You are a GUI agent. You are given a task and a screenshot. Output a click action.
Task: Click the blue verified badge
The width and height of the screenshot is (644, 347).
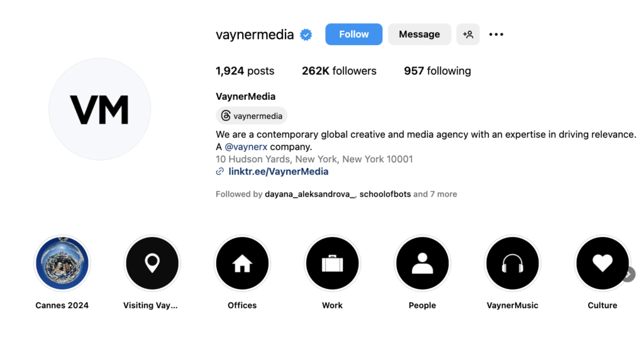(306, 35)
